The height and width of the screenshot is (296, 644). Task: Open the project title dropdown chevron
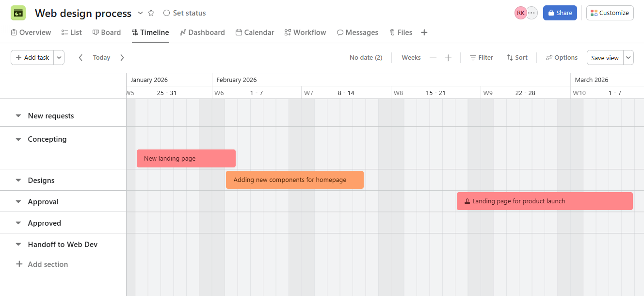click(140, 13)
